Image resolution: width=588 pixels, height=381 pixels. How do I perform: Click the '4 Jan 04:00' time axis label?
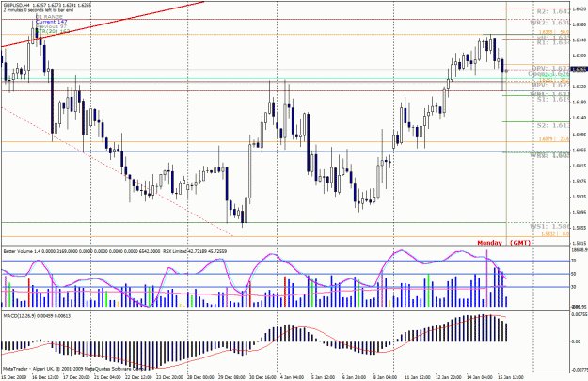pyautogui.click(x=293, y=377)
